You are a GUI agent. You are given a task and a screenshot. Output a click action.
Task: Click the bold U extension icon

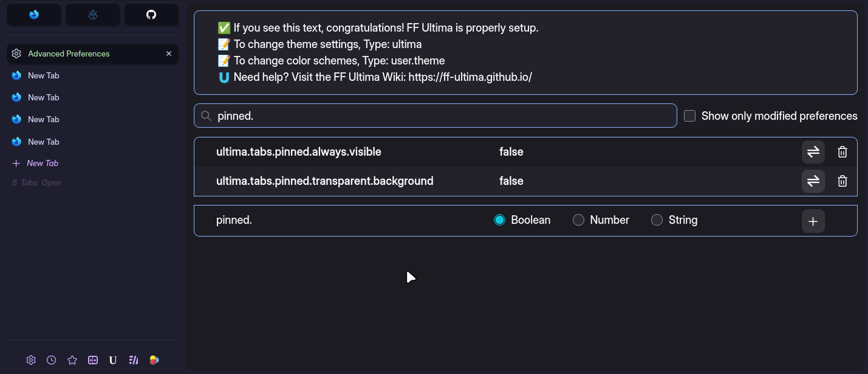point(113,360)
